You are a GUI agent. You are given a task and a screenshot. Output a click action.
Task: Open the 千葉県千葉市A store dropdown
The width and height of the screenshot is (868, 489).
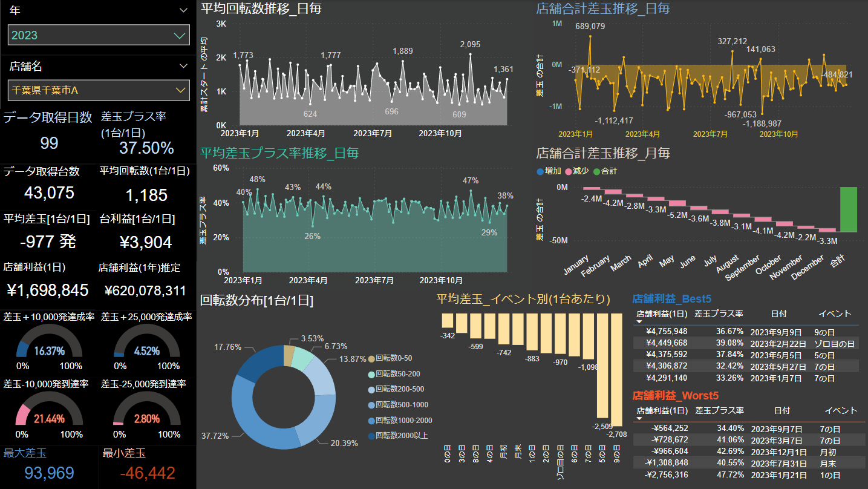click(x=179, y=90)
